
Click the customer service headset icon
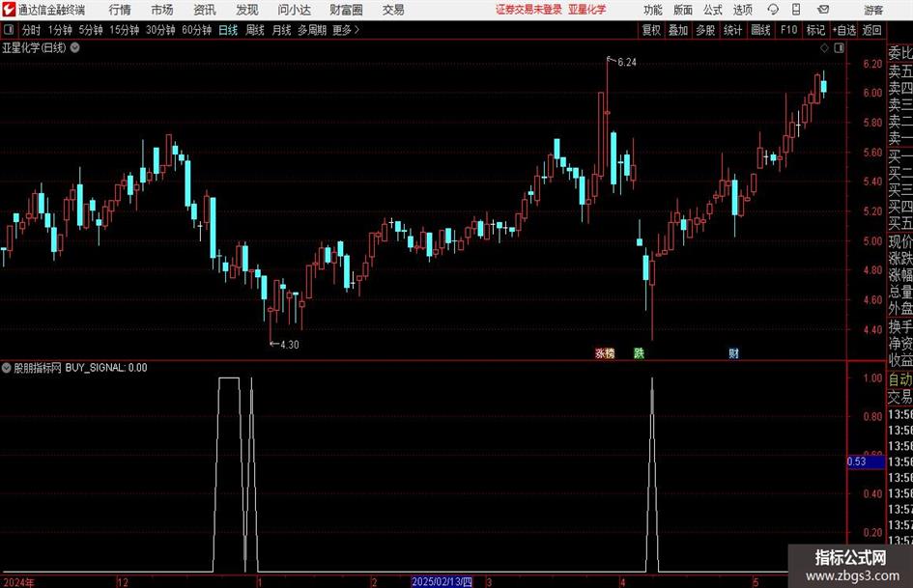(x=773, y=10)
